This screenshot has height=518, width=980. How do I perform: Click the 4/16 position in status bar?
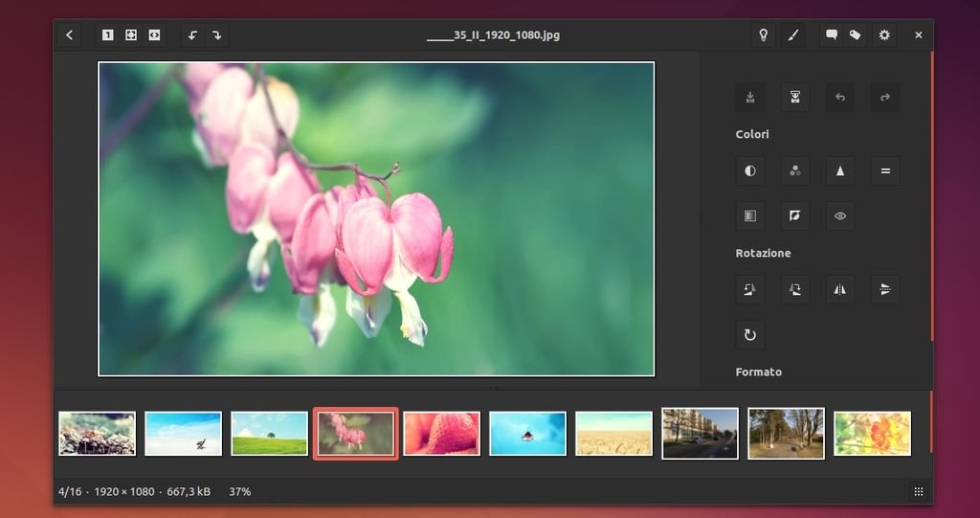coord(70,492)
